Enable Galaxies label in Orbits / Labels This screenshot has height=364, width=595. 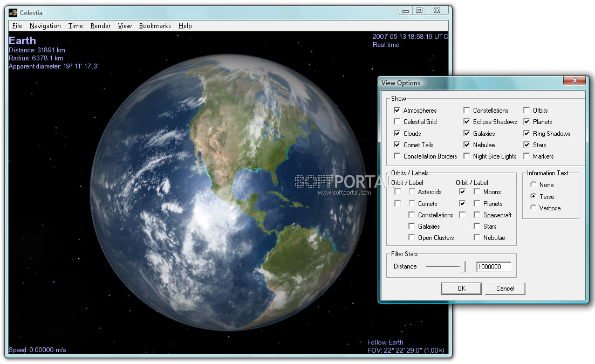[412, 226]
